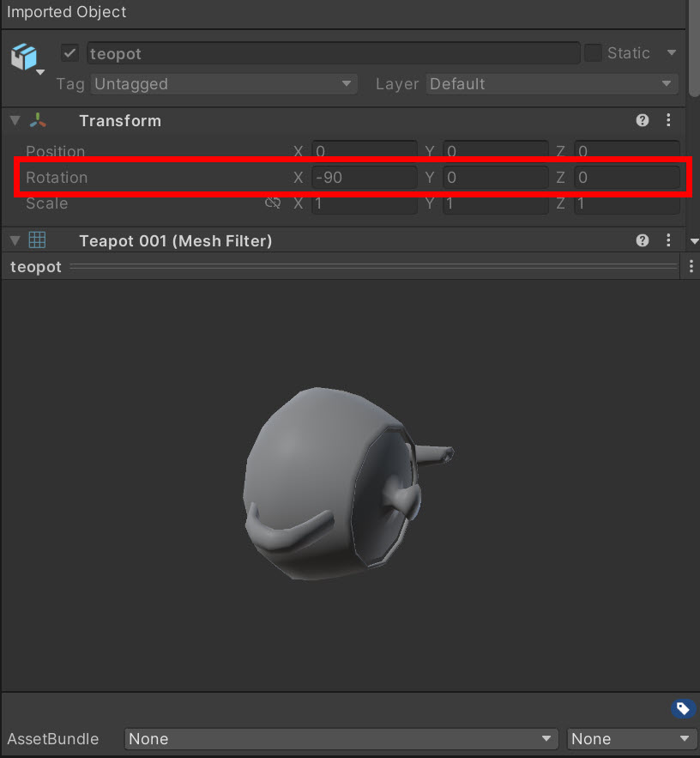Viewport: 700px width, 758px height.
Task: Select Scale X value field
Action: coord(365,204)
